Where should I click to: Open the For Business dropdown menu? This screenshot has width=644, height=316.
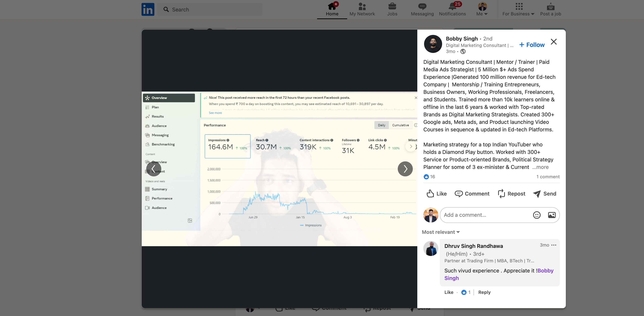click(518, 10)
